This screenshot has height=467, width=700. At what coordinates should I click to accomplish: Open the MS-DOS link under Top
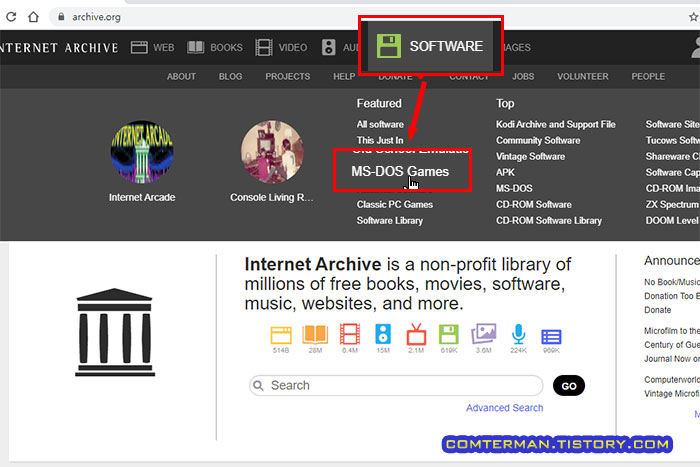click(x=514, y=188)
